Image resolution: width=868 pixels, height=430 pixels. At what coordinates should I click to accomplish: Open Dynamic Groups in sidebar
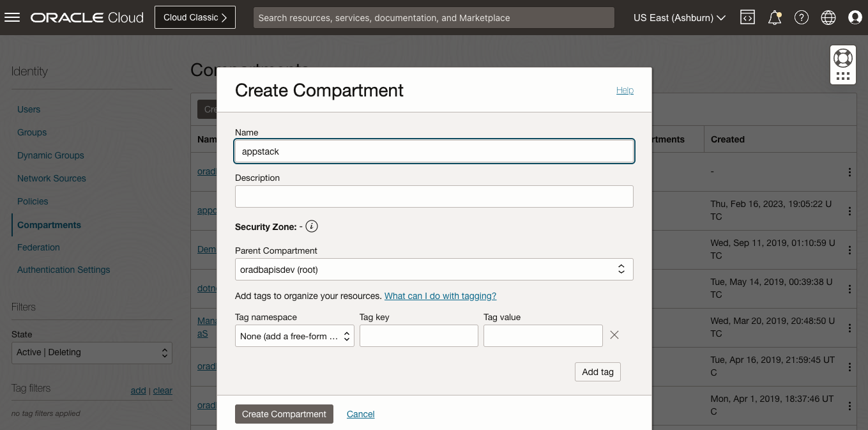(x=50, y=155)
